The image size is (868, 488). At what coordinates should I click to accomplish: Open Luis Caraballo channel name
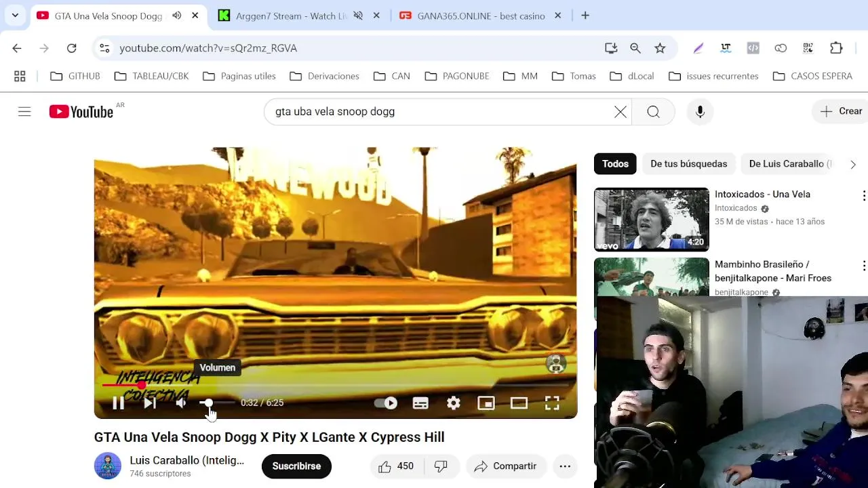(187, 460)
